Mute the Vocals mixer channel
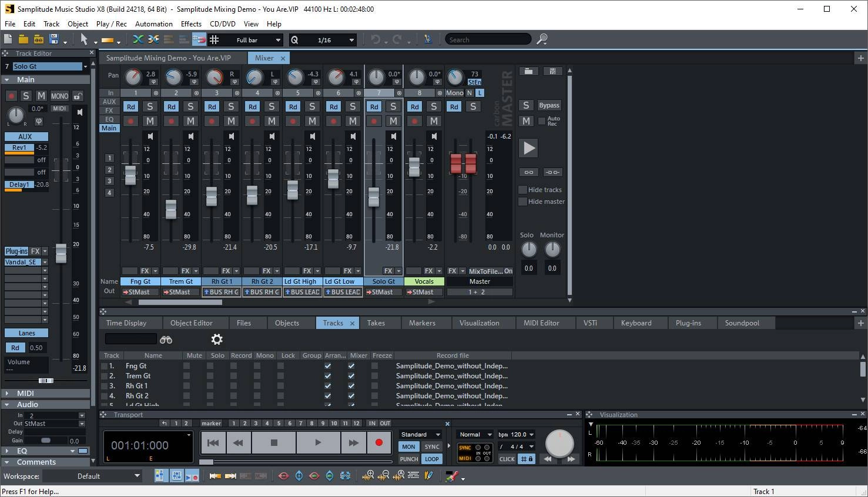This screenshot has height=497, width=868. 434,121
